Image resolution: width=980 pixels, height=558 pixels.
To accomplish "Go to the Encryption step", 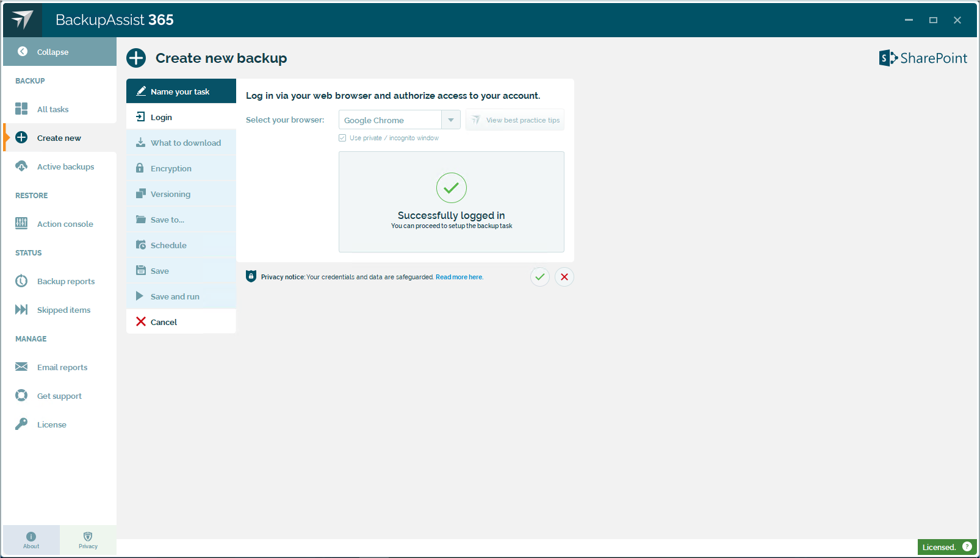I will (181, 168).
